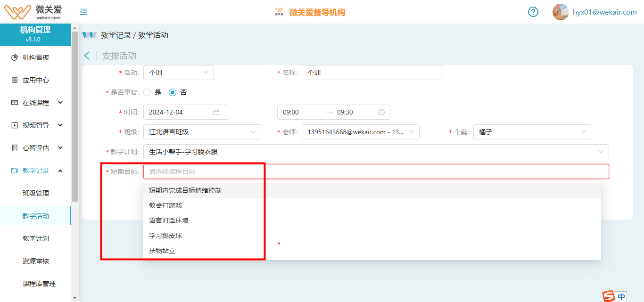Open the help question mark icon
The width and height of the screenshot is (644, 302).
point(533,12)
